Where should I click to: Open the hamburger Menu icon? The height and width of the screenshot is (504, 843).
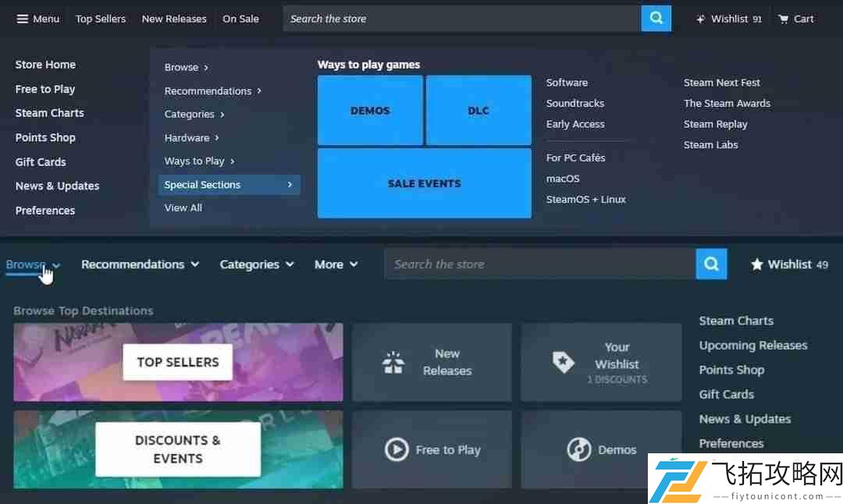pos(22,19)
